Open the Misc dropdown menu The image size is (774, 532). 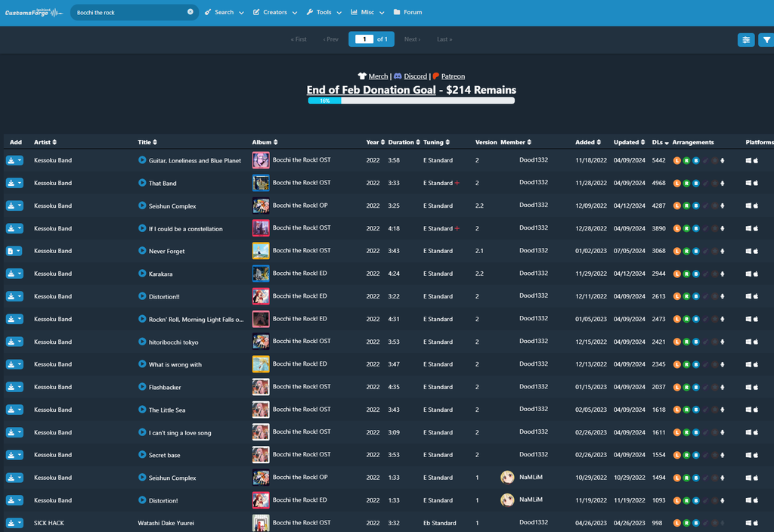click(367, 12)
